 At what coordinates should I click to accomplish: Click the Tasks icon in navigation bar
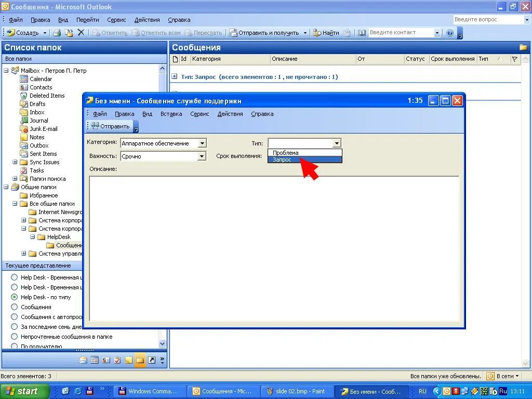[117, 360]
